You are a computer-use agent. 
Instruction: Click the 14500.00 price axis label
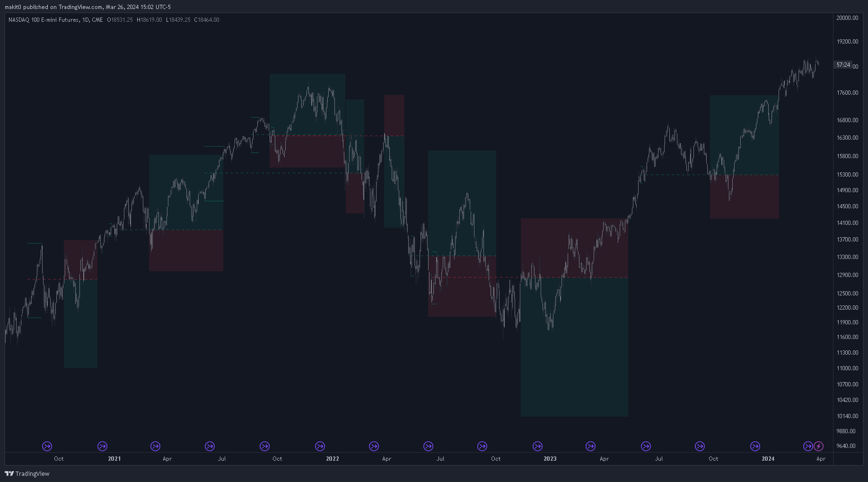(x=847, y=206)
